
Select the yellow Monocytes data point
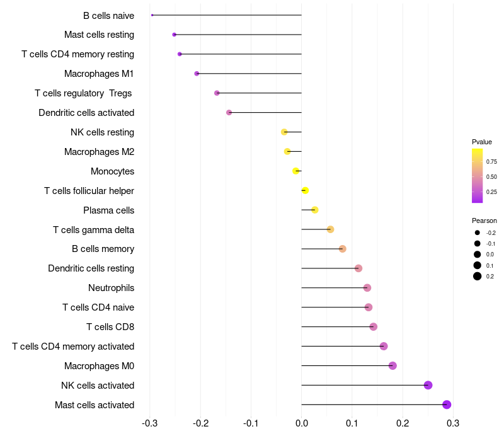coord(296,171)
